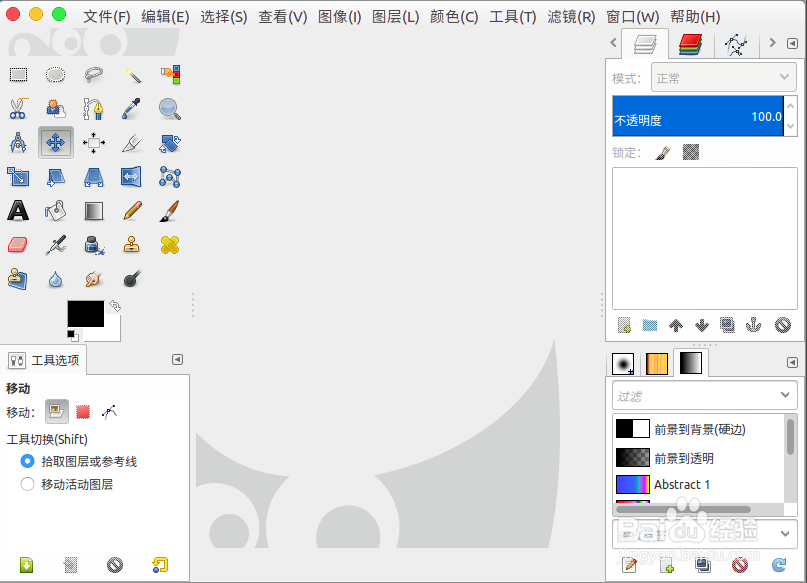Image resolution: width=807 pixels, height=583 pixels.
Task: Set move target to selection
Action: coord(83,412)
